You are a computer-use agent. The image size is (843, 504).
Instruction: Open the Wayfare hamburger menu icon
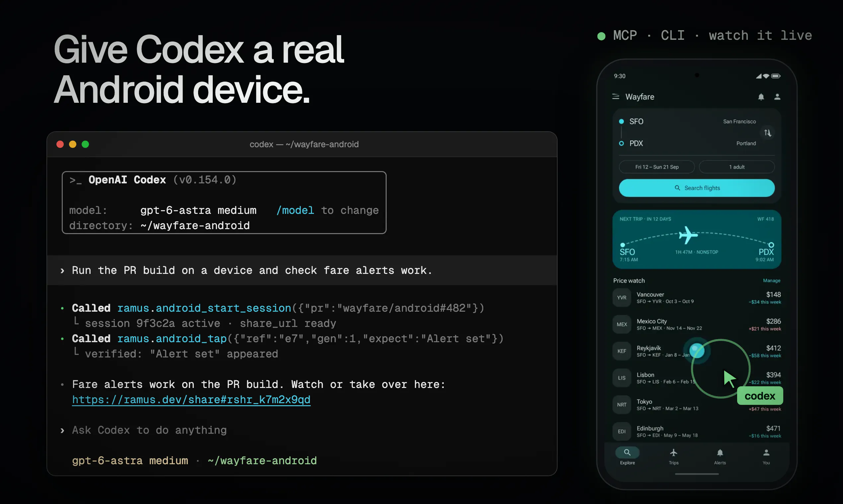pyautogui.click(x=615, y=97)
